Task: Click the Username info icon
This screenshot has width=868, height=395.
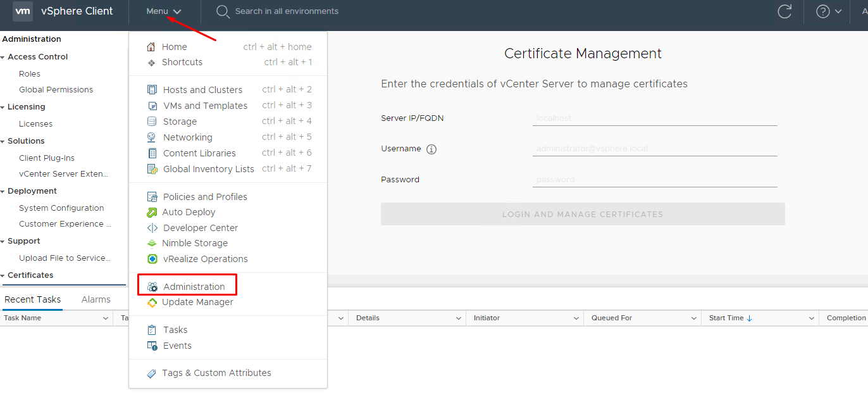Action: [x=431, y=149]
